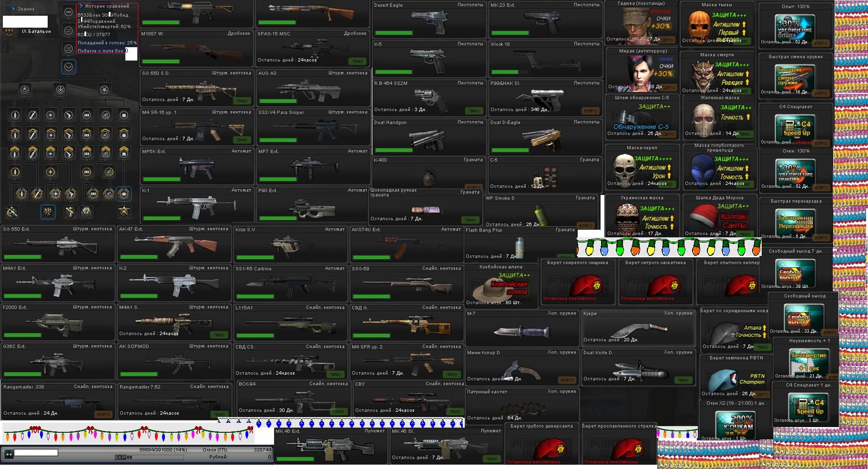Open the AUG A3 assault rifle card

click(x=313, y=88)
